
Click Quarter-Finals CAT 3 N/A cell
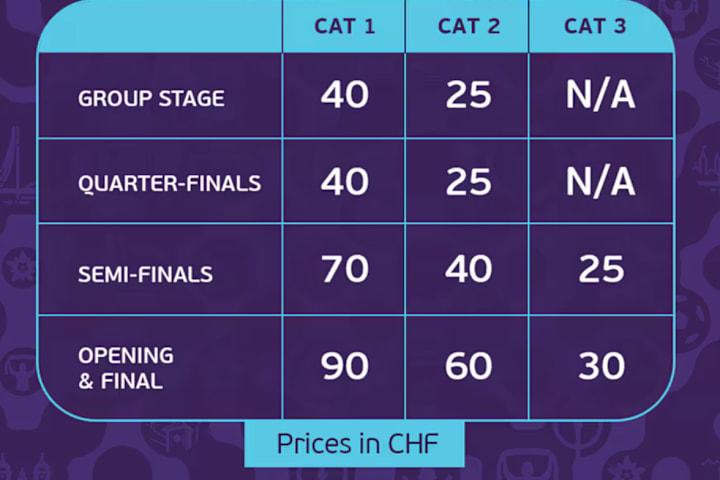[601, 181]
